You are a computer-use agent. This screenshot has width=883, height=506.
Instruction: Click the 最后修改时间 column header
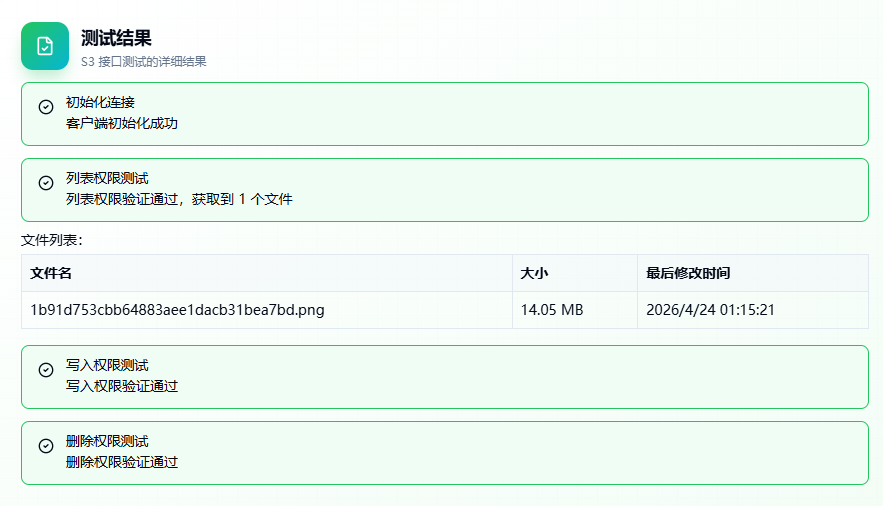(x=687, y=273)
